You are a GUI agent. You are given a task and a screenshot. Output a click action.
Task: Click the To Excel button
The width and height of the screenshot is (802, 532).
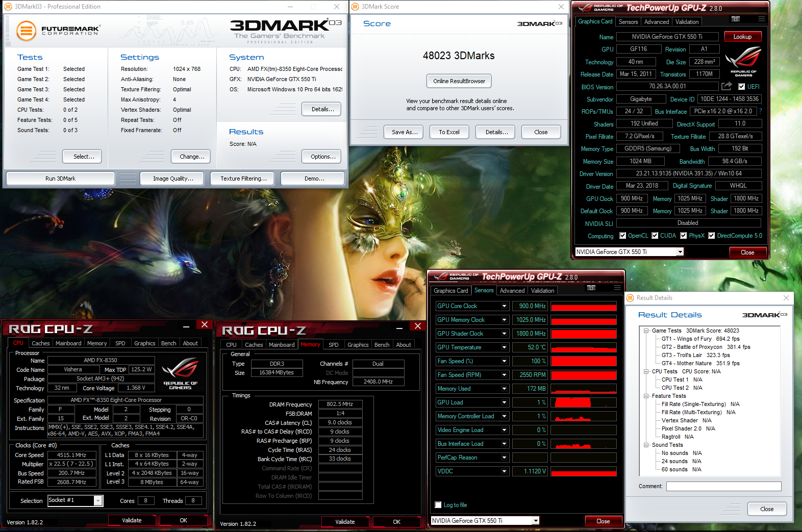[449, 132]
